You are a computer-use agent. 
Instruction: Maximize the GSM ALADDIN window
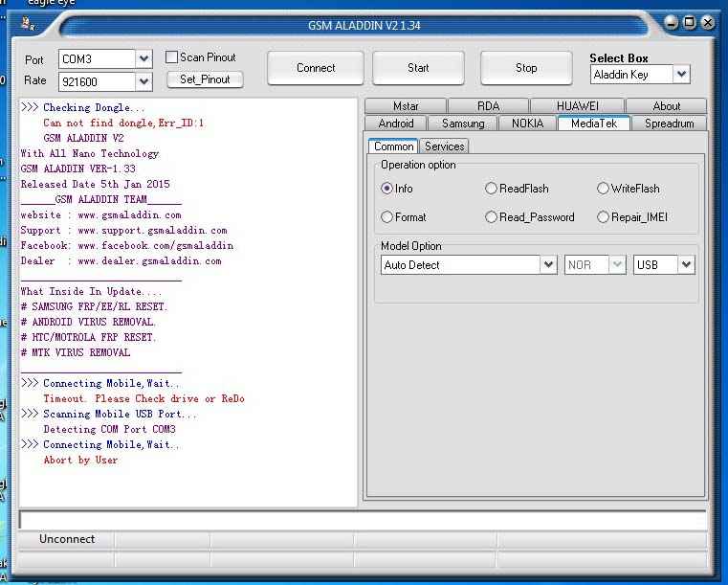[x=690, y=22]
